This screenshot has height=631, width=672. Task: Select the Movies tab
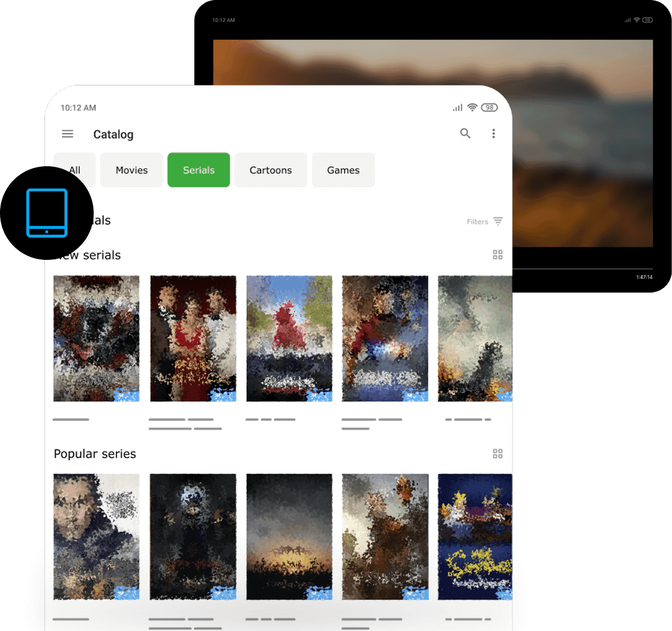click(x=132, y=170)
